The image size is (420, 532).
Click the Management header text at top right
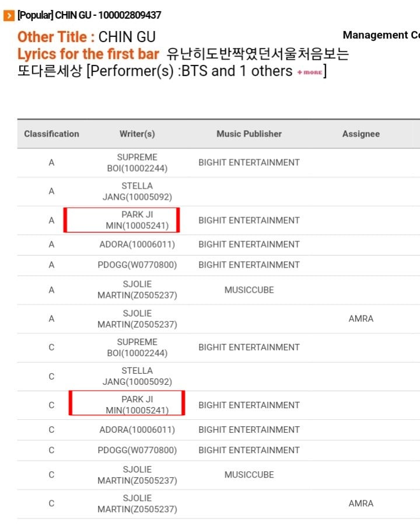pyautogui.click(x=381, y=35)
